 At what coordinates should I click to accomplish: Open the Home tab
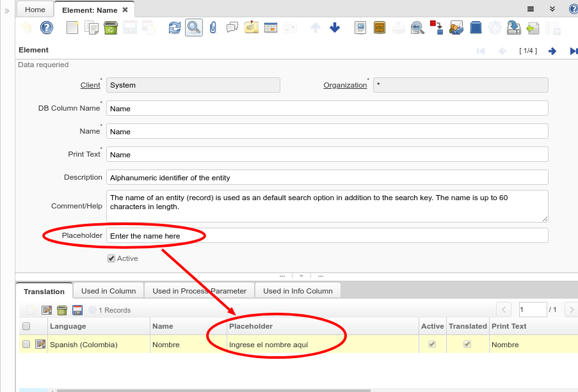[x=35, y=10]
